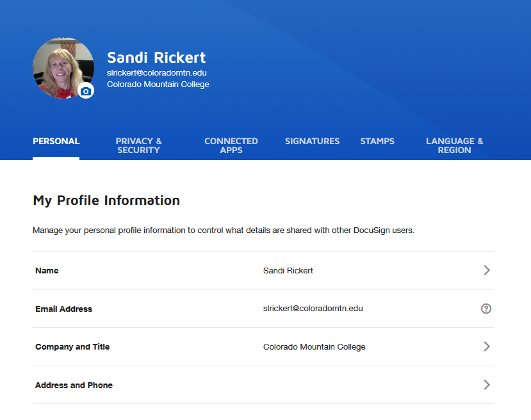This screenshot has width=531, height=420.
Task: Click the Address and Phone label
Action: pyautogui.click(x=74, y=385)
